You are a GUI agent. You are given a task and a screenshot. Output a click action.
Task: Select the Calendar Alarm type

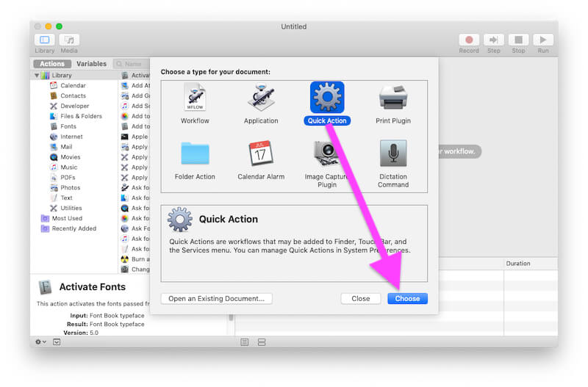click(x=261, y=160)
